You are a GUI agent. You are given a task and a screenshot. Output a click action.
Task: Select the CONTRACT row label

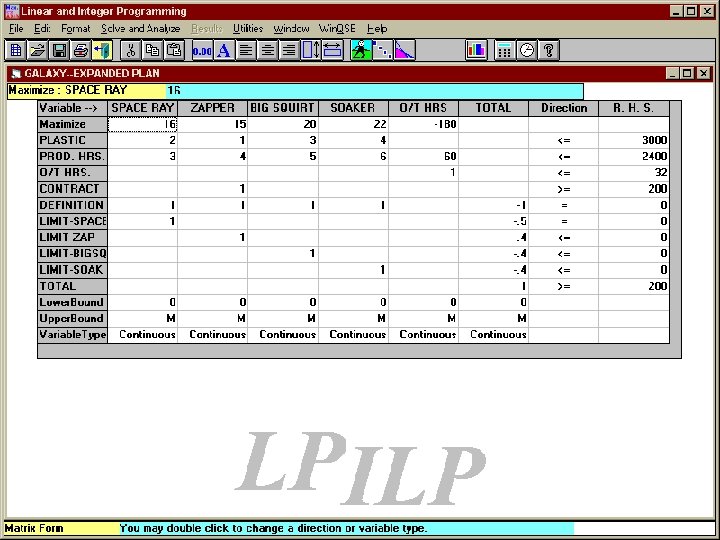(73, 189)
